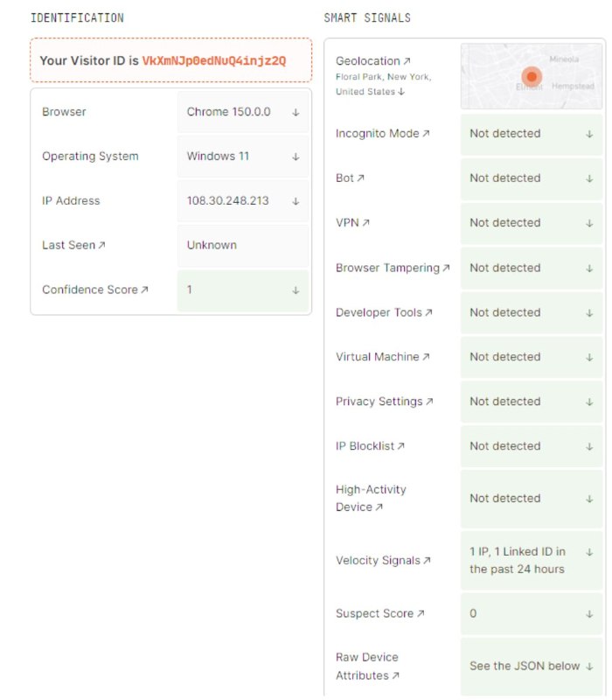This screenshot has width=612, height=700.
Task: Click the down arrow in VPN result
Action: 589,223
